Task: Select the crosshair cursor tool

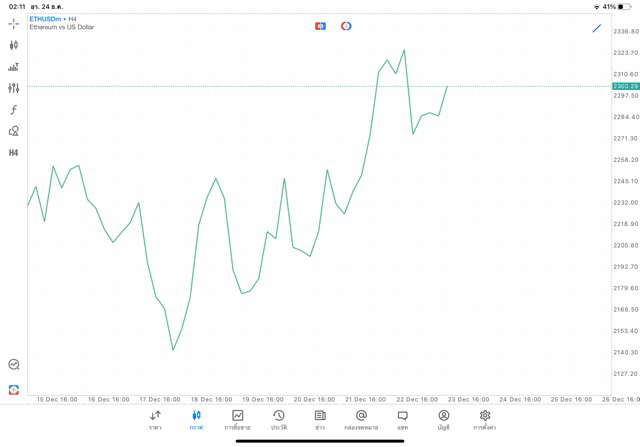Action: 13,23
